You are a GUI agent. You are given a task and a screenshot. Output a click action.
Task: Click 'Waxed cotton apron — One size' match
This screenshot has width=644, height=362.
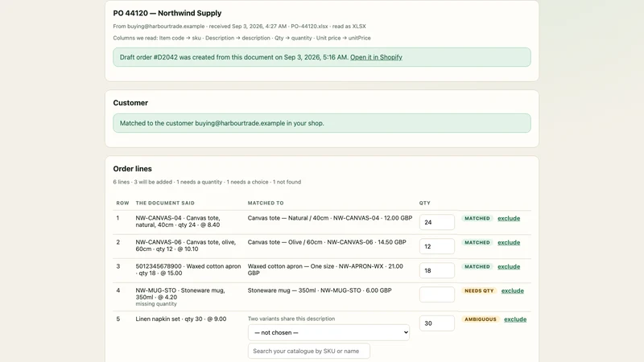325,269
